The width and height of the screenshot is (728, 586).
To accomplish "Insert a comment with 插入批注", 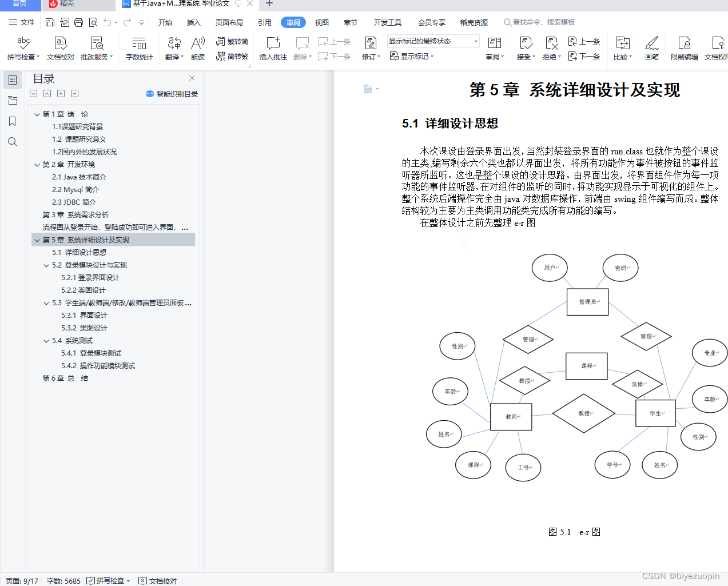I will [273, 49].
